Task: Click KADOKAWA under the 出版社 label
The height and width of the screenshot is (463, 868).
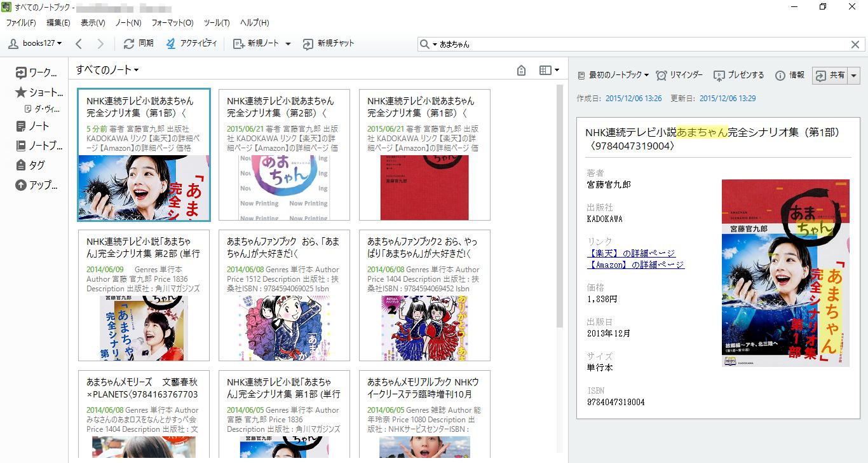Action: [605, 219]
